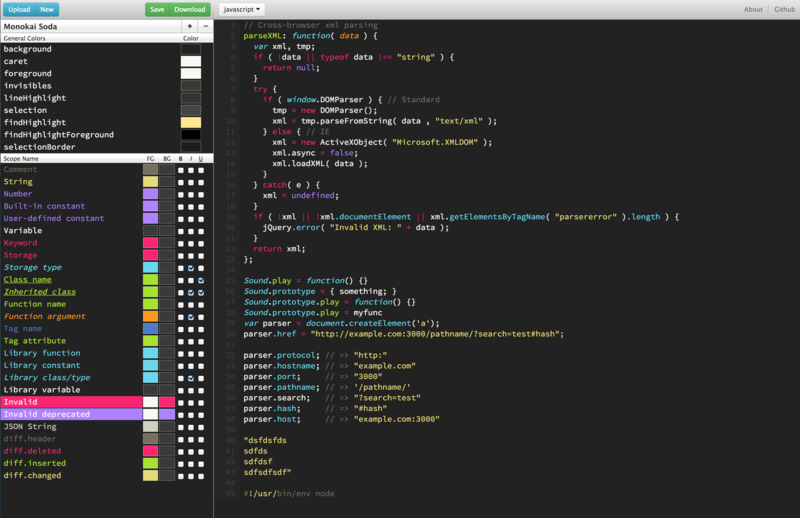Change the String foreground color swatch
Screen dimensions: 800x518
click(151, 182)
